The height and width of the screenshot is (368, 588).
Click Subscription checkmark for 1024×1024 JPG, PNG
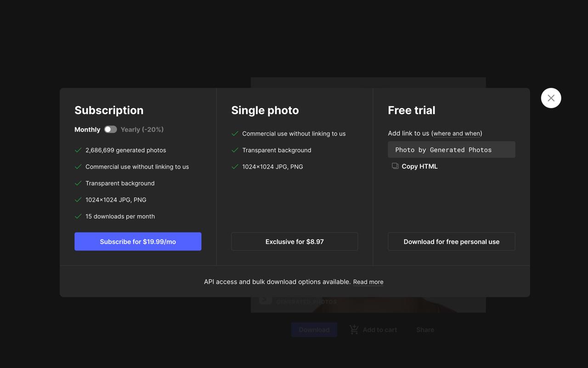point(78,200)
